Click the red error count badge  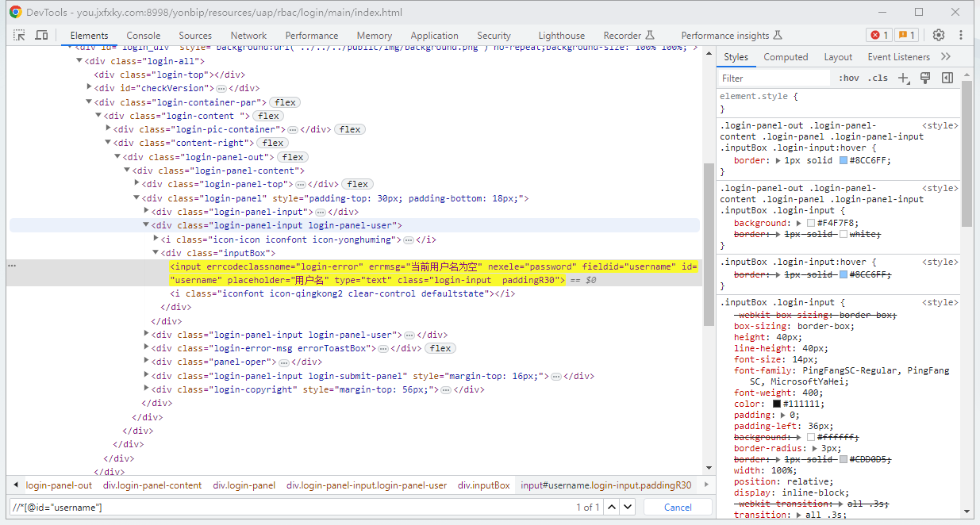[x=878, y=35]
